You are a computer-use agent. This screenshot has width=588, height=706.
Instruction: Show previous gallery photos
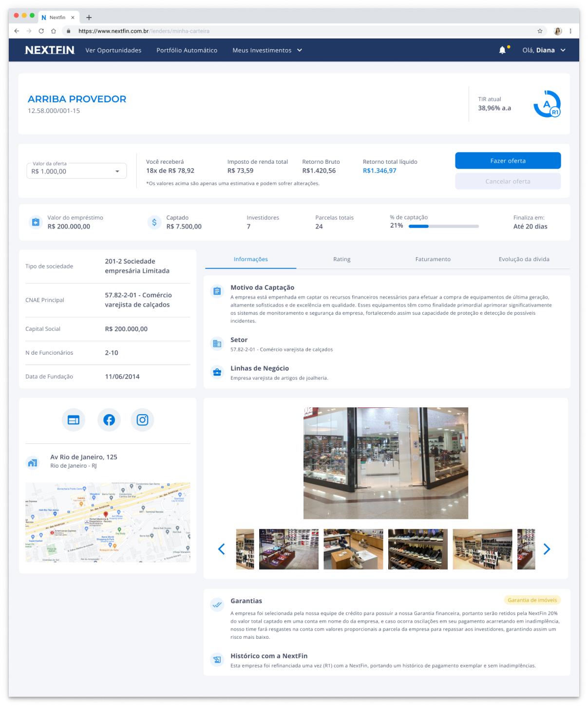[x=221, y=549]
